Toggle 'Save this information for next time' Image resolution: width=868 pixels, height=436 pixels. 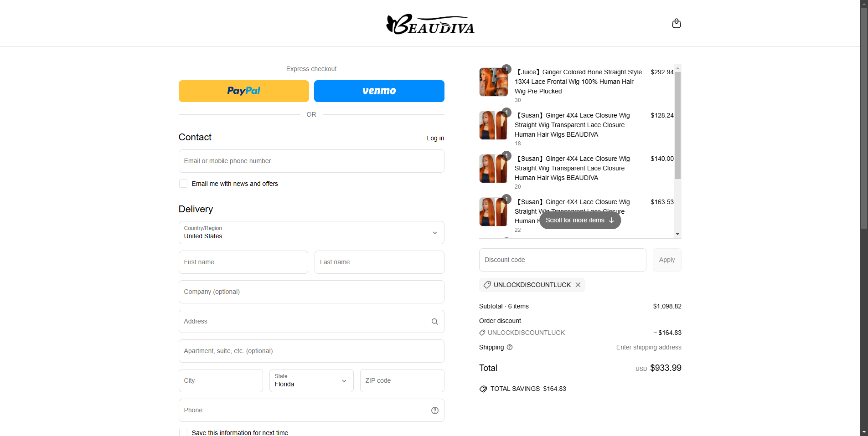183,433
